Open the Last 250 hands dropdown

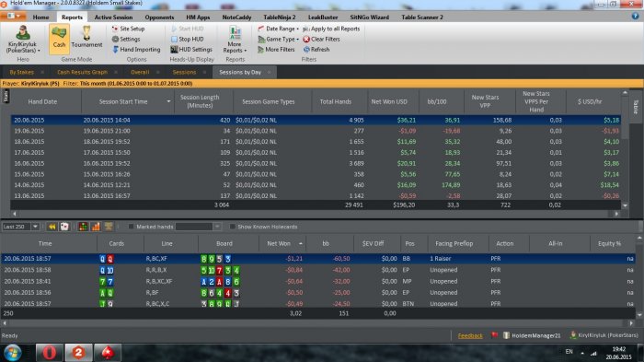pyautogui.click(x=35, y=227)
